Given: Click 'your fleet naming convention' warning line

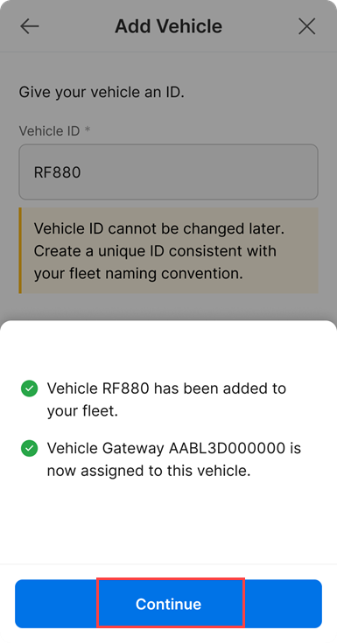Looking at the screenshot, I should pos(138,273).
